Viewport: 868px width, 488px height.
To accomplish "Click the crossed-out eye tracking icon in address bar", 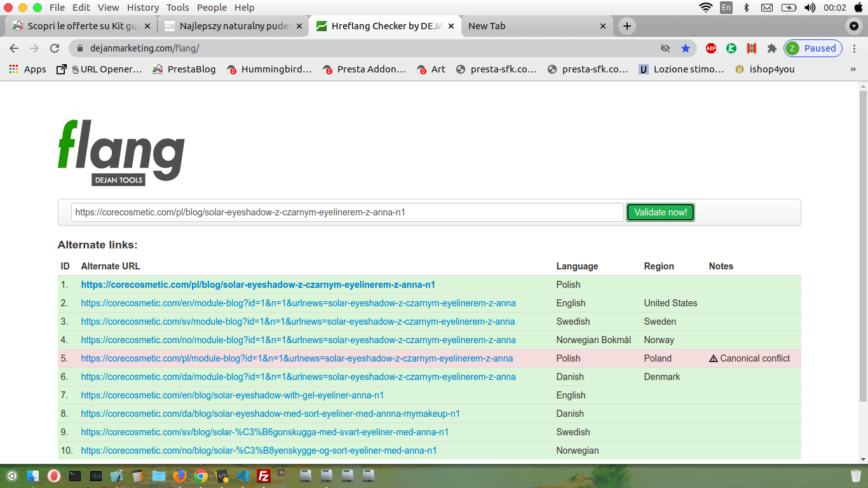I will [x=665, y=48].
